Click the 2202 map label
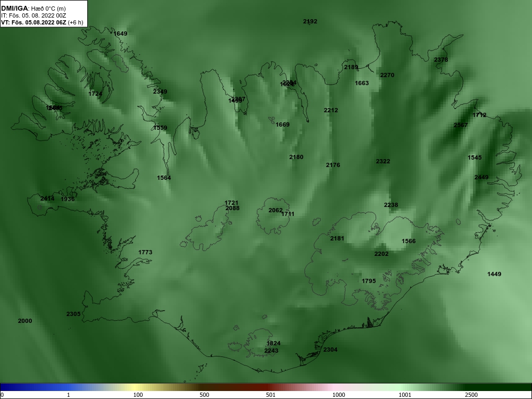Viewport: 532px width, 399px height. click(381, 254)
